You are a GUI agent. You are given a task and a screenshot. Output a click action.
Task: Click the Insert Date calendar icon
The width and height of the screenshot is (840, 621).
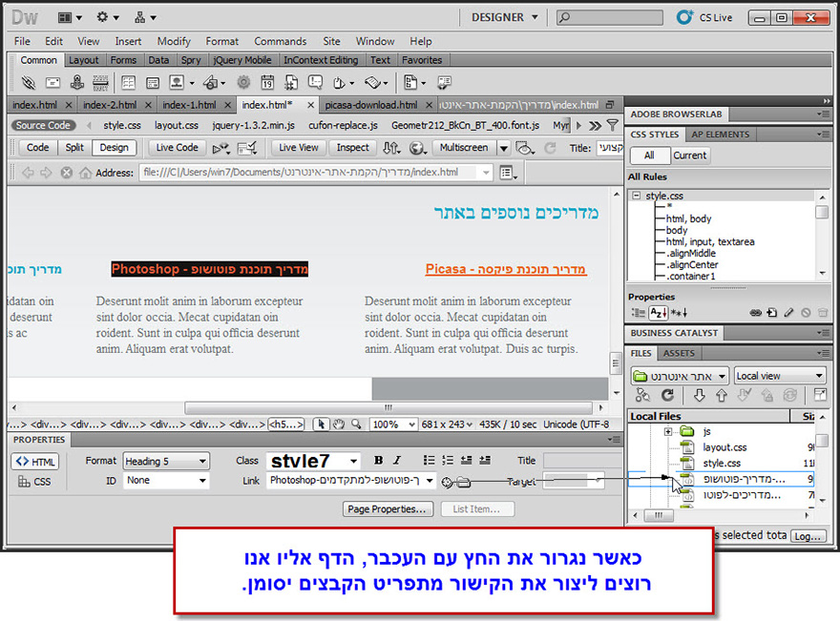(267, 82)
